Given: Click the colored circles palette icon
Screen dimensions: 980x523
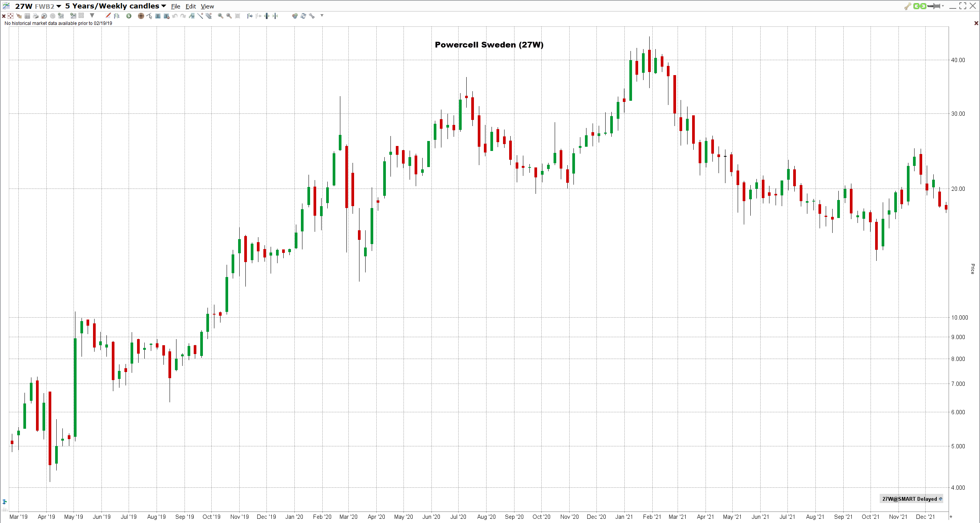Looking at the screenshot, I should click(x=295, y=16).
